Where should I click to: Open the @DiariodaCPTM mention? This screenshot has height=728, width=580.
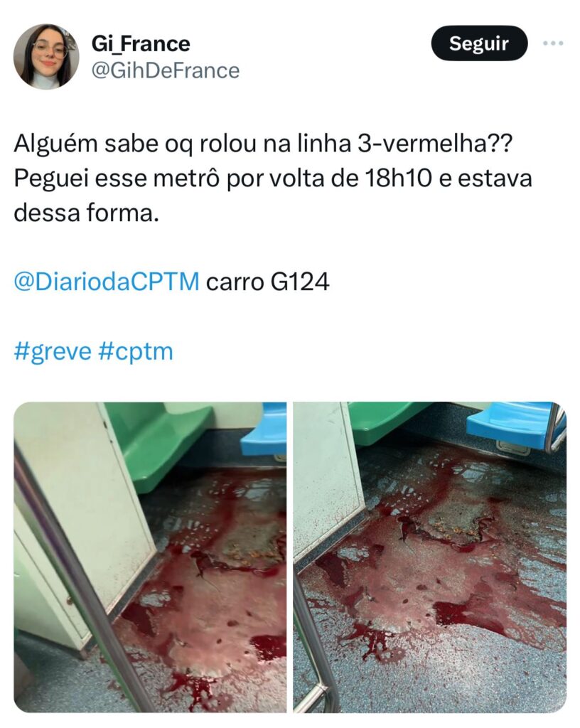[107, 282]
